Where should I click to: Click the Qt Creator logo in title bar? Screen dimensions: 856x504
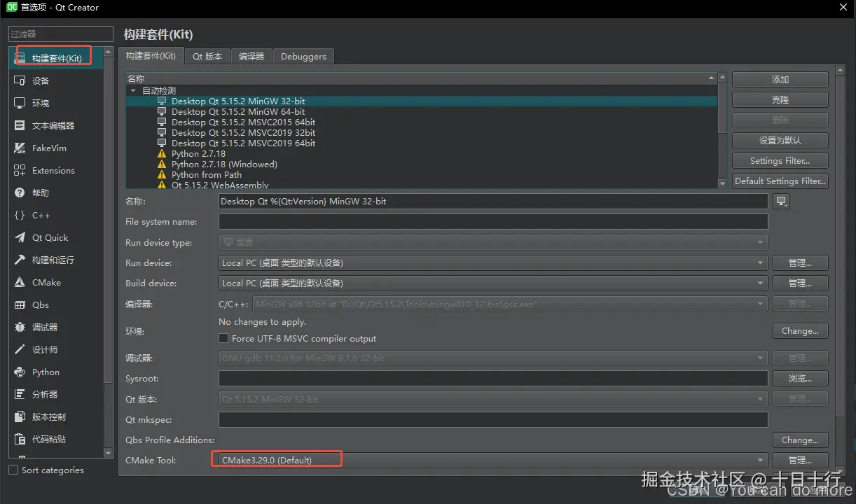pos(12,8)
